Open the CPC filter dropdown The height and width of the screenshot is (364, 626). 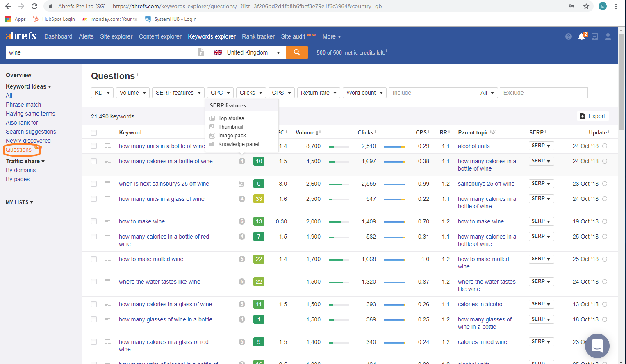[x=220, y=93]
